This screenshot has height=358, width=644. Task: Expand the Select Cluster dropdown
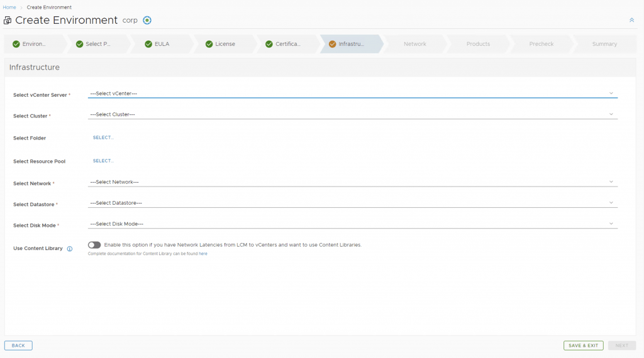tap(352, 114)
